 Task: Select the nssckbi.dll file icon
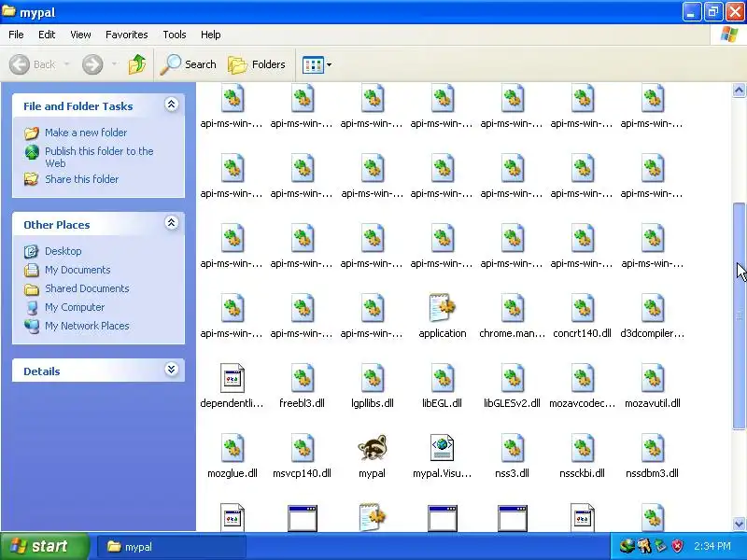click(x=582, y=448)
